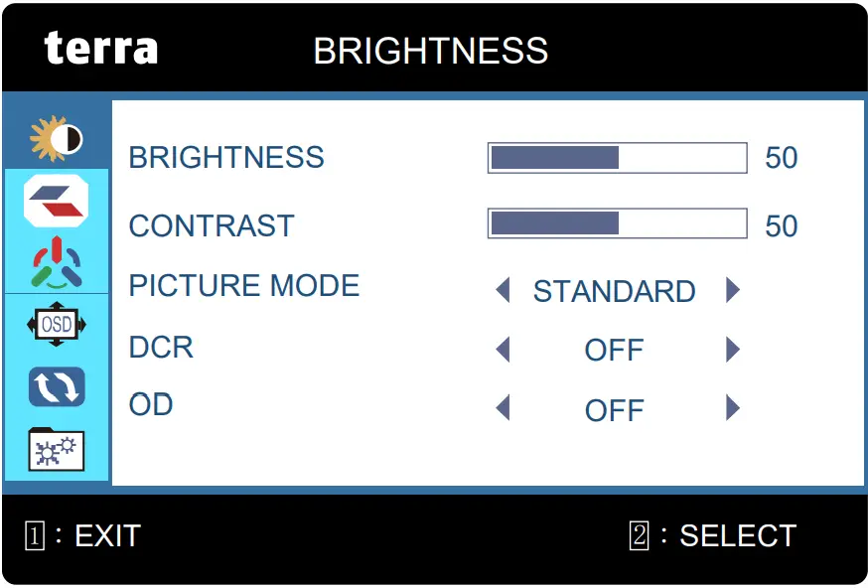This screenshot has width=868, height=588.
Task: Open the RGB color settings icon
Action: 56,262
